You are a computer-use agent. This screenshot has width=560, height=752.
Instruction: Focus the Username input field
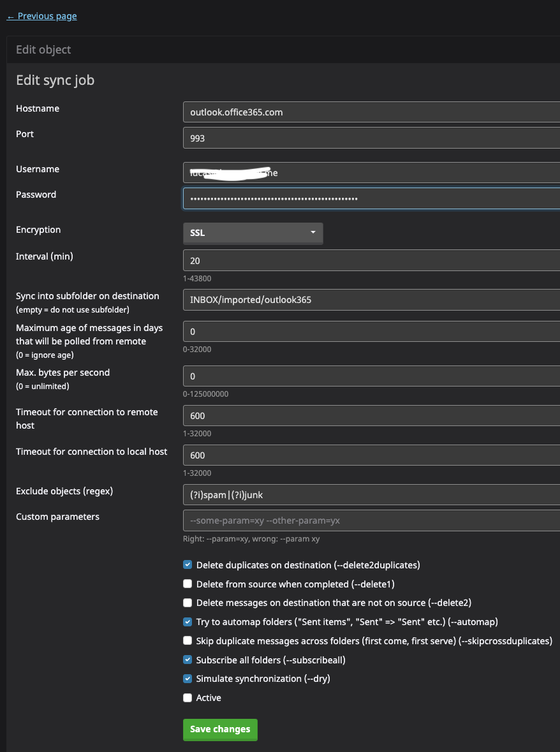coord(370,173)
